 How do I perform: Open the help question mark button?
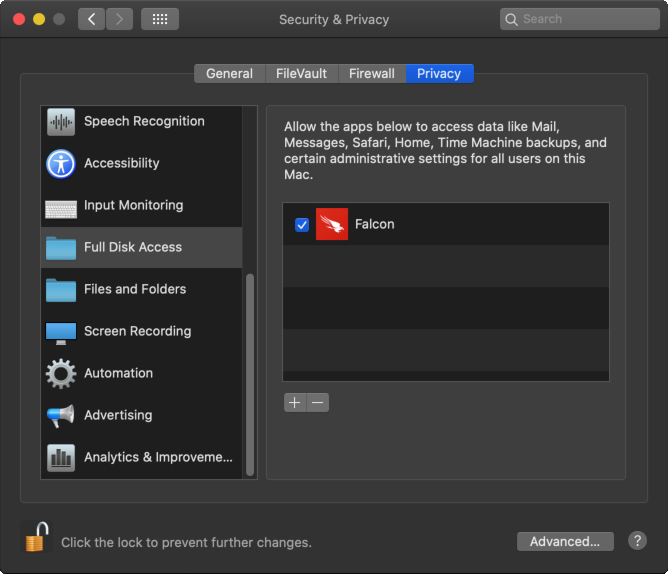637,541
